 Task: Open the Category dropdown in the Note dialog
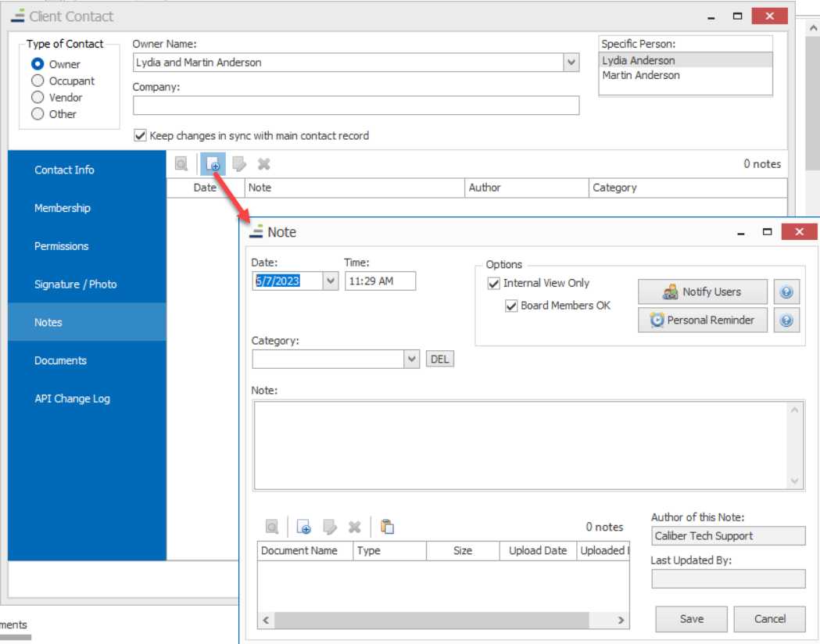coord(410,359)
